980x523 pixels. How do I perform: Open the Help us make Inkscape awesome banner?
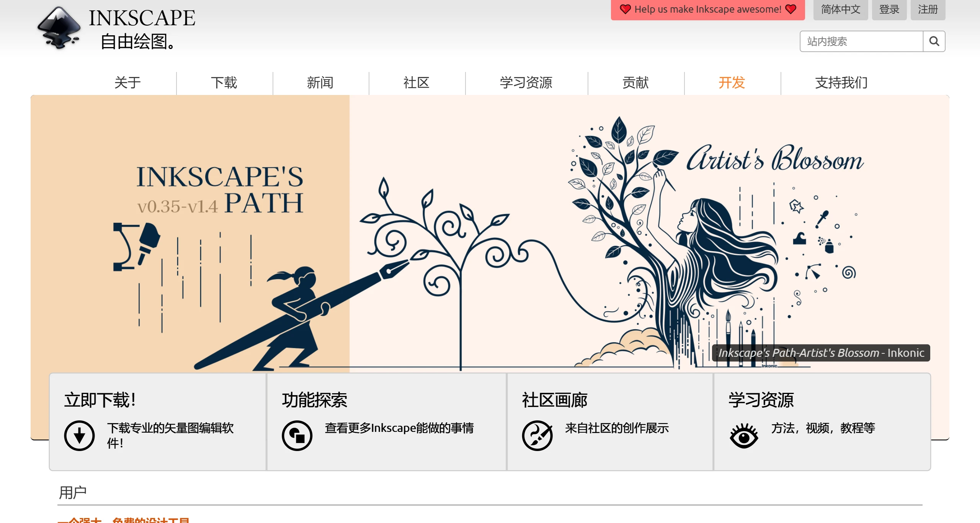708,9
